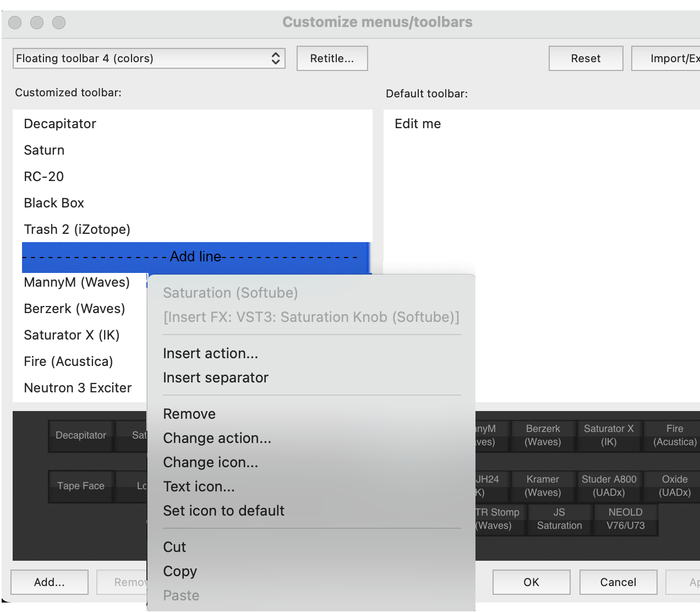
Task: Select the Saturator X (IK) preview button
Action: pyautogui.click(x=609, y=436)
